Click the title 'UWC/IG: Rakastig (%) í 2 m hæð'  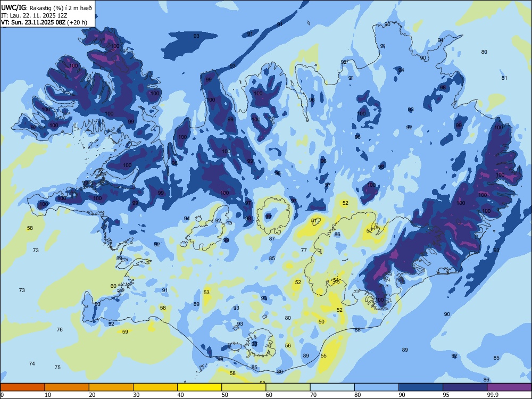pos(46,8)
